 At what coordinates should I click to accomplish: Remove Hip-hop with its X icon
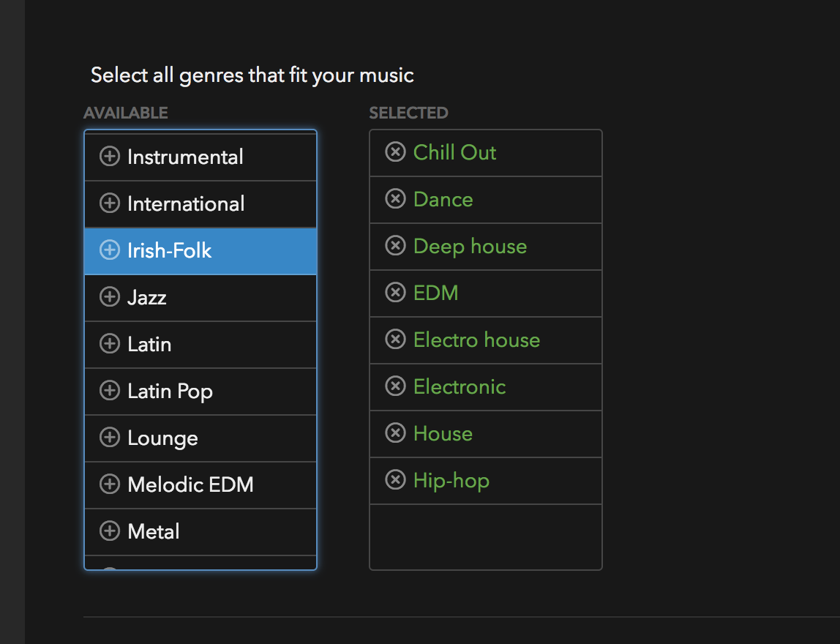[395, 480]
